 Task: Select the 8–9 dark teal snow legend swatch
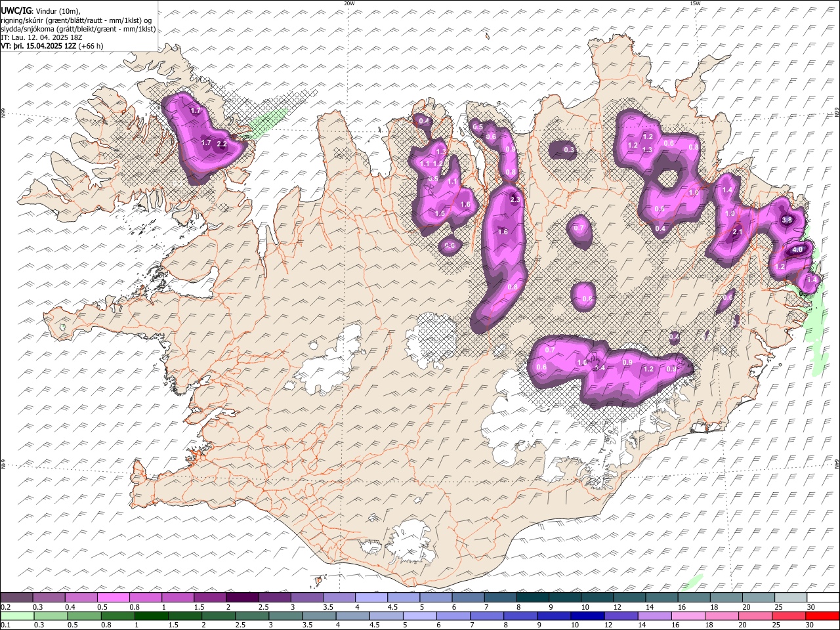tap(533, 597)
